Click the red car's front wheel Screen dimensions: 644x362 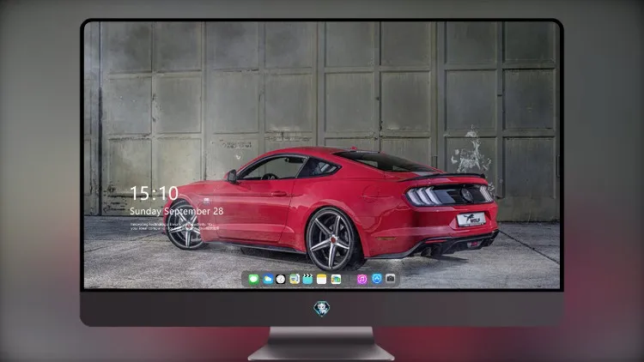[184, 226]
